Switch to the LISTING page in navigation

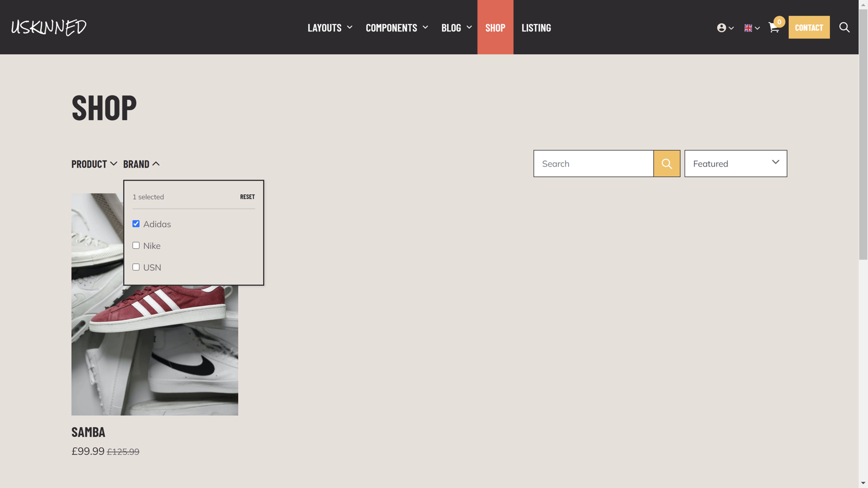pos(536,28)
